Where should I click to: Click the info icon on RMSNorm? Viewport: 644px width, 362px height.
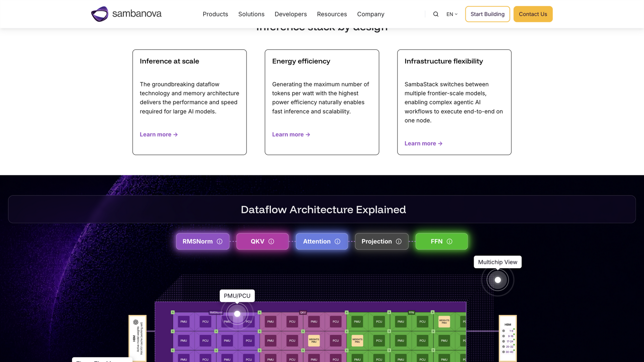(220, 241)
